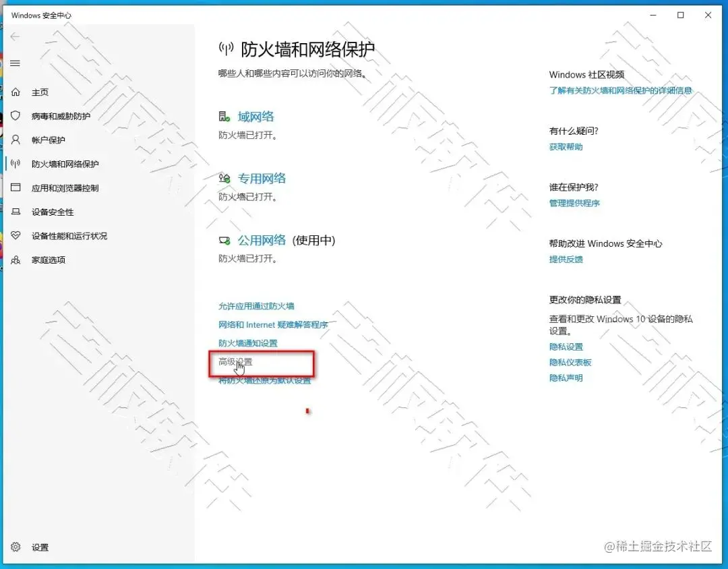The image size is (728, 569).
Task: Click the 设备安全性 laptop icon
Action: click(x=16, y=212)
